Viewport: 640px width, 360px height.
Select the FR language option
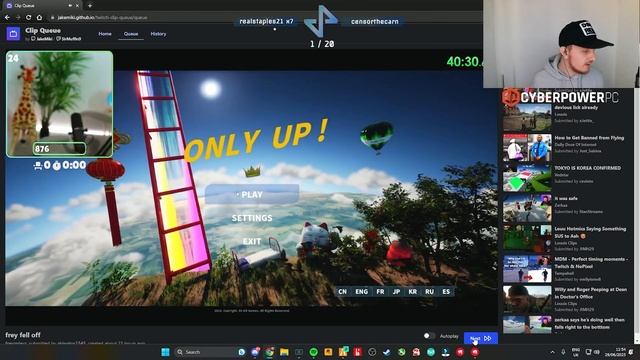coord(380,291)
